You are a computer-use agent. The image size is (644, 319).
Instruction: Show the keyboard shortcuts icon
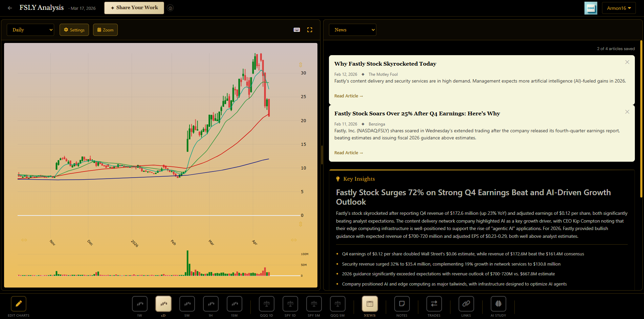(297, 30)
